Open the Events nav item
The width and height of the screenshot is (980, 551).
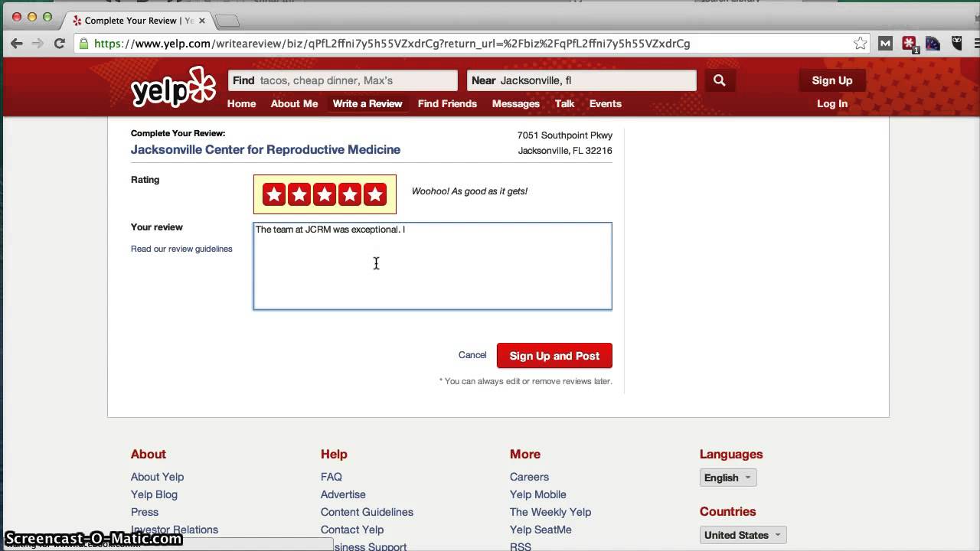pyautogui.click(x=605, y=103)
